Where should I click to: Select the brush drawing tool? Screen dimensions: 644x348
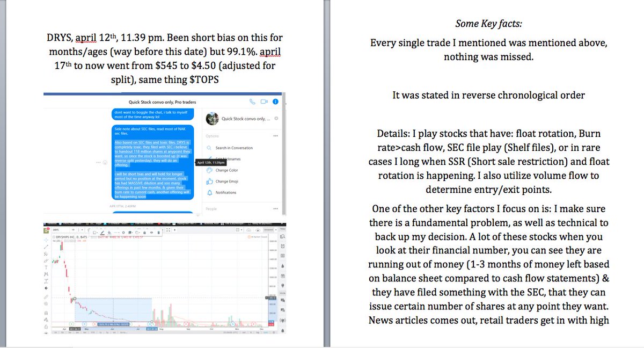[x=46, y=260]
